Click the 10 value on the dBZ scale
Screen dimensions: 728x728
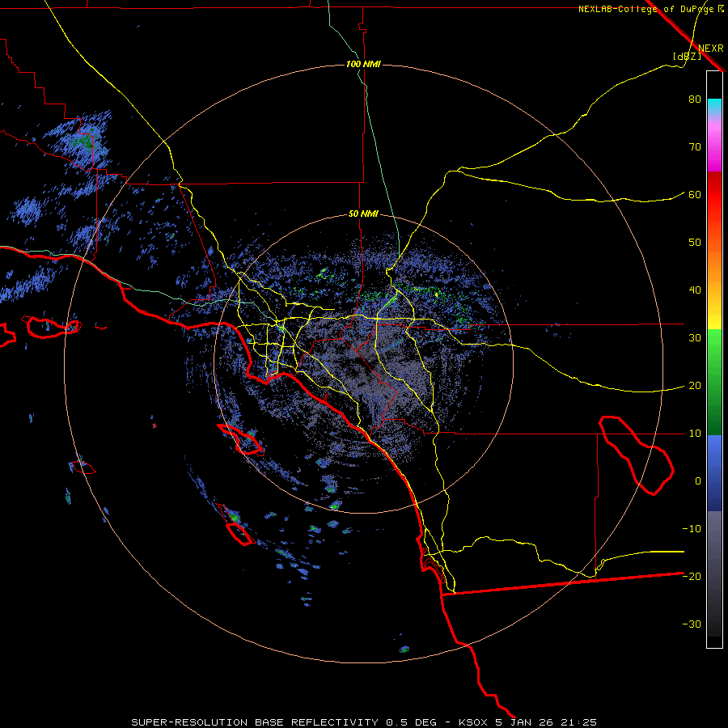click(695, 434)
